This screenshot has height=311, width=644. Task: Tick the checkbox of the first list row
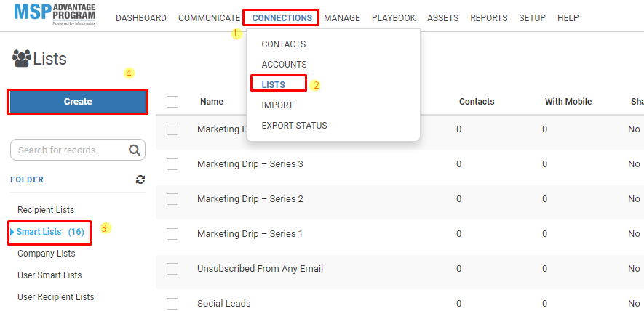[172, 129]
